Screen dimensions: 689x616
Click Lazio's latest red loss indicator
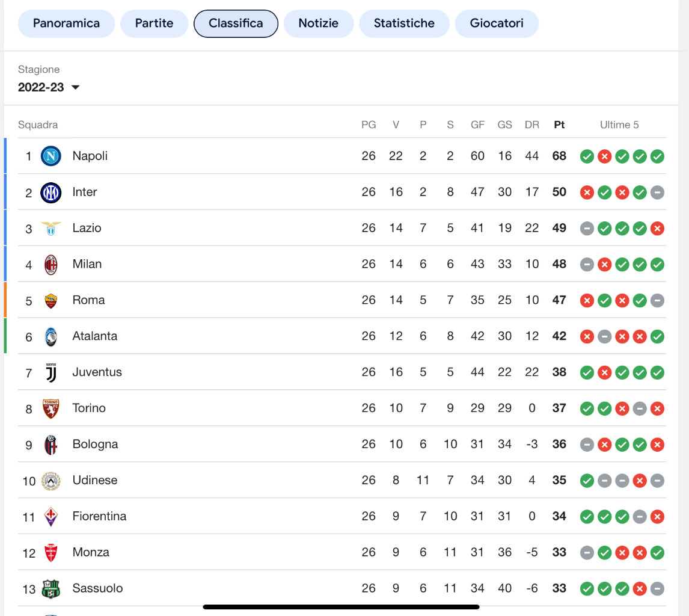click(657, 229)
